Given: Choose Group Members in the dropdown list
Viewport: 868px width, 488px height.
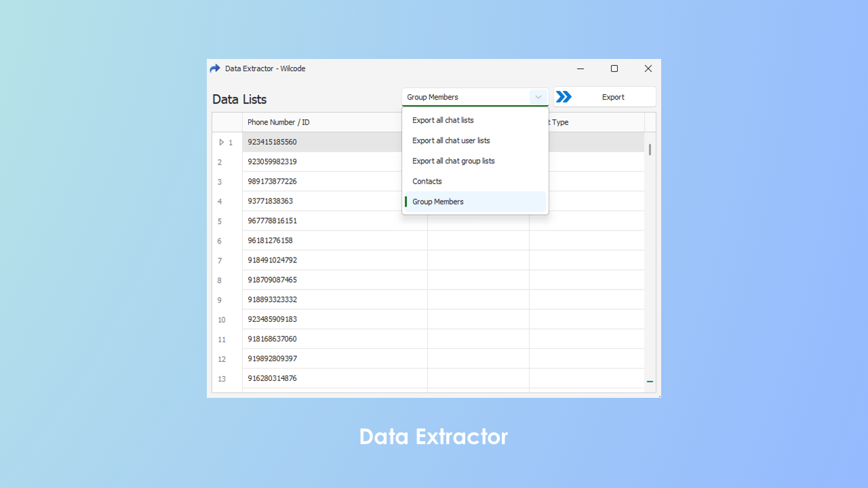Looking at the screenshot, I should tap(438, 202).
